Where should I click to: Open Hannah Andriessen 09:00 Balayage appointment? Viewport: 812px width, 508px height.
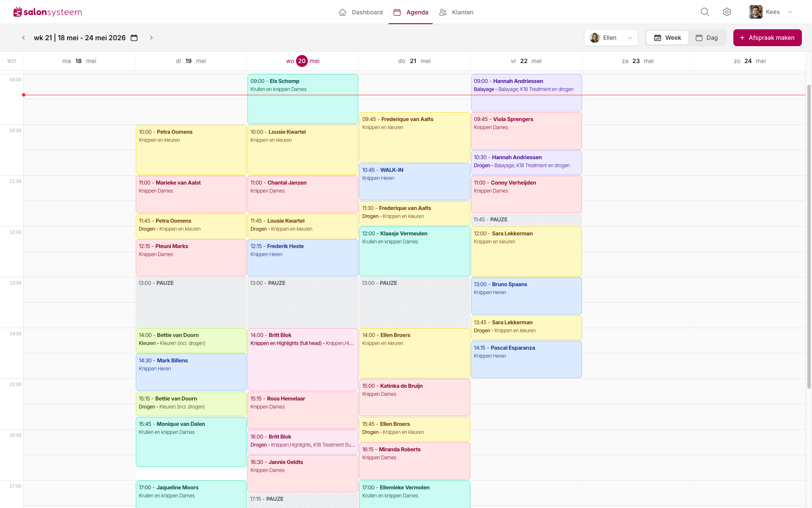tap(527, 93)
